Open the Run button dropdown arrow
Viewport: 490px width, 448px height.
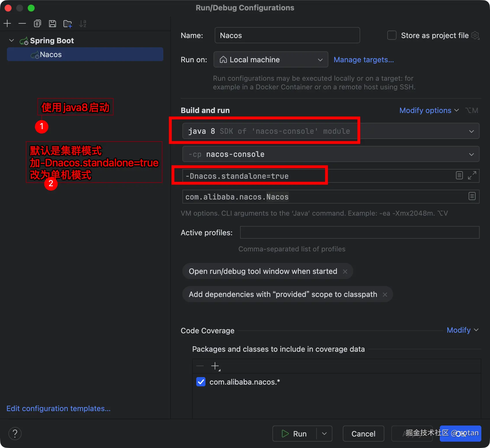coord(324,434)
